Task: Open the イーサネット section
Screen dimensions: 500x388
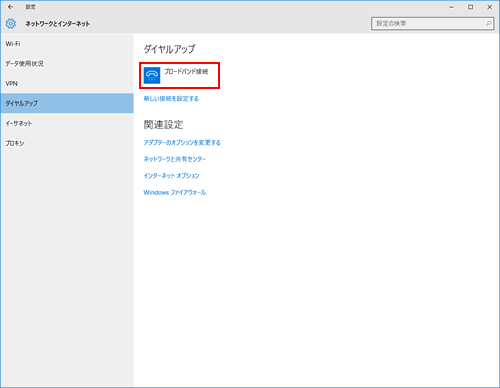Action: (67, 123)
